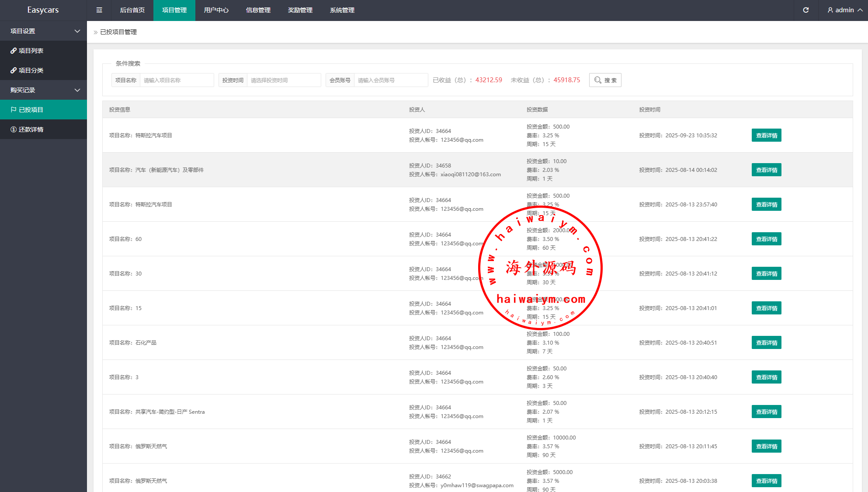Viewport: 868px width, 492px height.
Task: Go to 后台首页 menu item
Action: coord(132,10)
